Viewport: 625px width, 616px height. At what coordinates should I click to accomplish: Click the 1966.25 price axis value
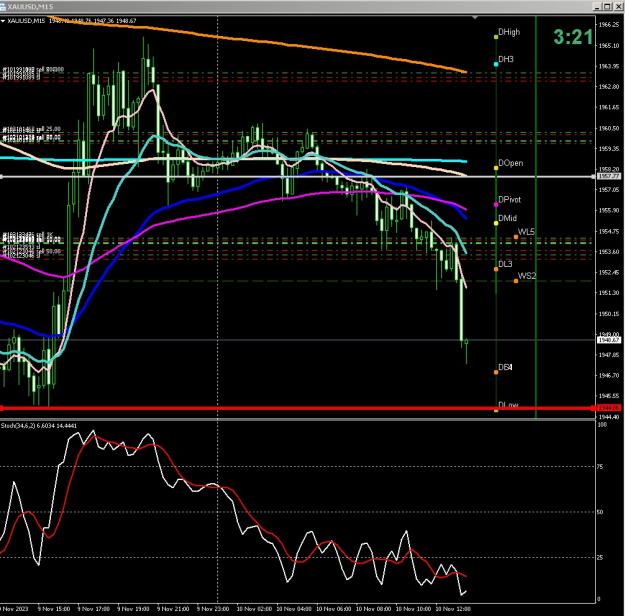coord(609,24)
